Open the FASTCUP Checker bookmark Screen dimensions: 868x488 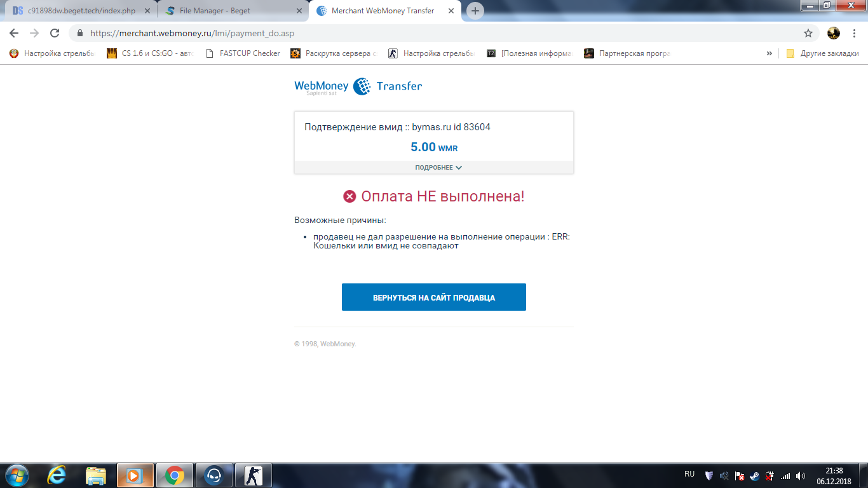click(x=243, y=53)
